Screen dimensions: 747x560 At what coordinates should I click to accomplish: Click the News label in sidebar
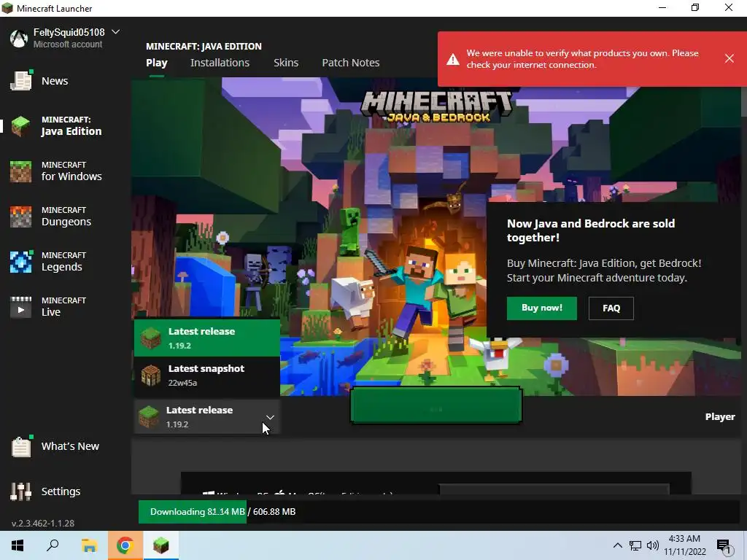pos(55,81)
